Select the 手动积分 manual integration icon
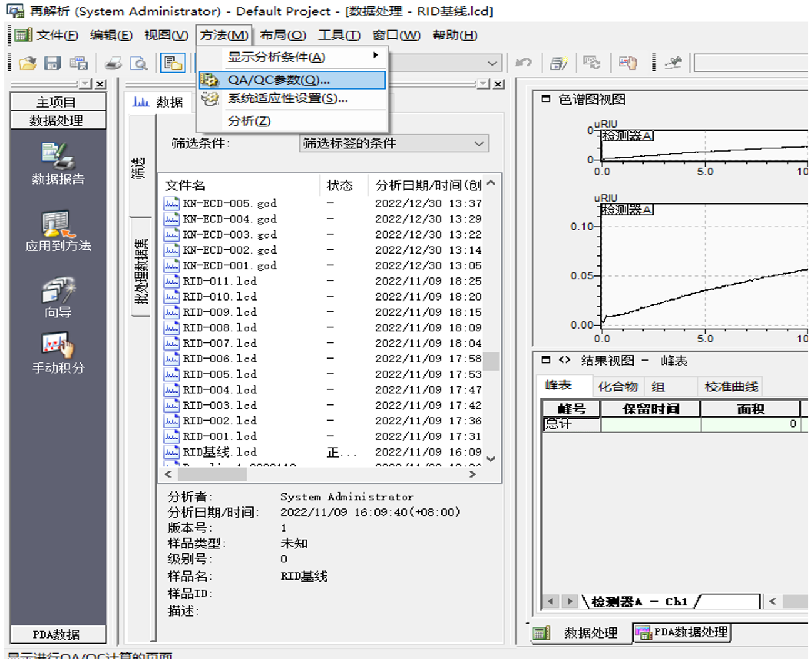812x663 pixels. click(58, 346)
